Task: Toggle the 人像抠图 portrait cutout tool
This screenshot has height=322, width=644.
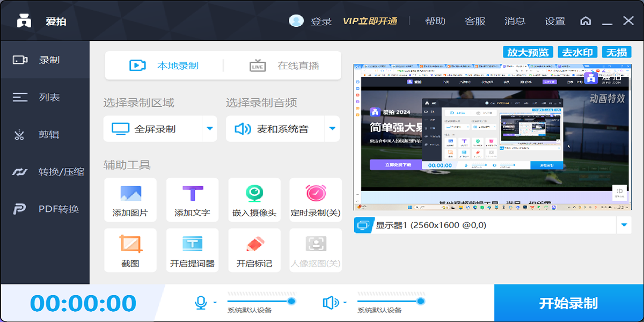Action: click(x=316, y=250)
